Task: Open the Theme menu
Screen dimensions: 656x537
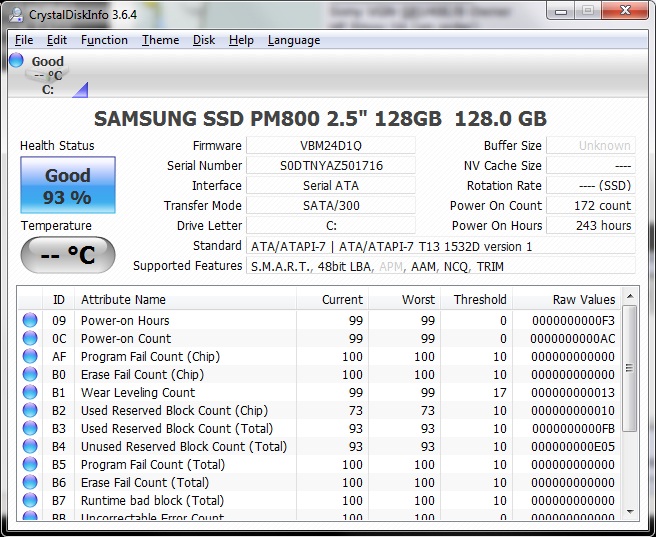Action: click(x=160, y=40)
